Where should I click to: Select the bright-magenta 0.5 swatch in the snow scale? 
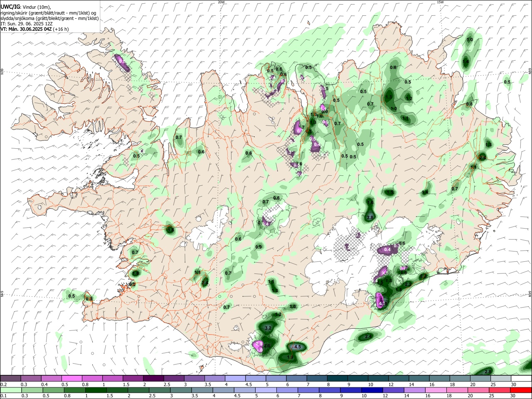click(71, 379)
